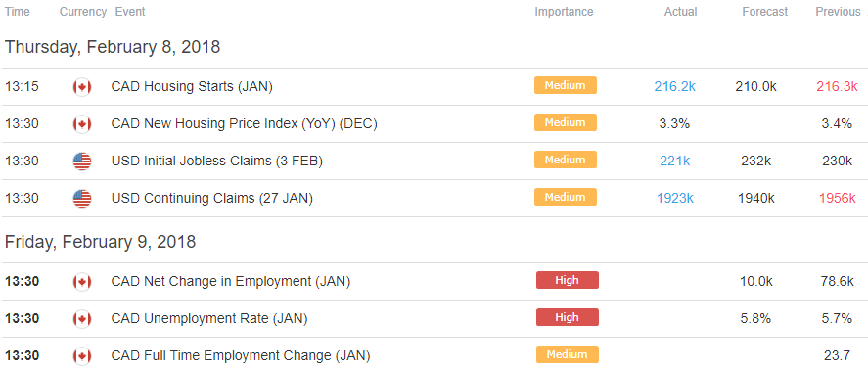This screenshot has height=371, width=868.
Task: Click the Medium badge for CAD Housing Starts
Action: point(566,85)
